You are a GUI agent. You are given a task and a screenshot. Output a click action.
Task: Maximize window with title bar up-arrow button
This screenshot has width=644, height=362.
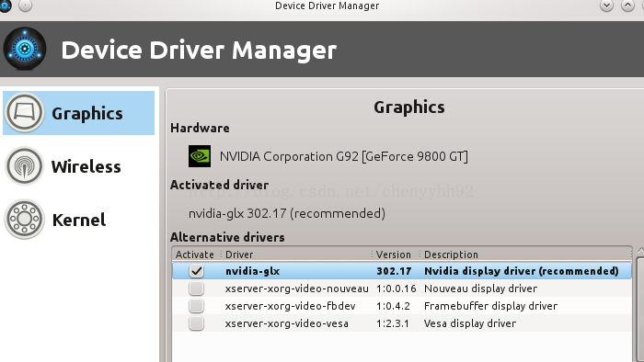pyautogui.click(x=627, y=6)
